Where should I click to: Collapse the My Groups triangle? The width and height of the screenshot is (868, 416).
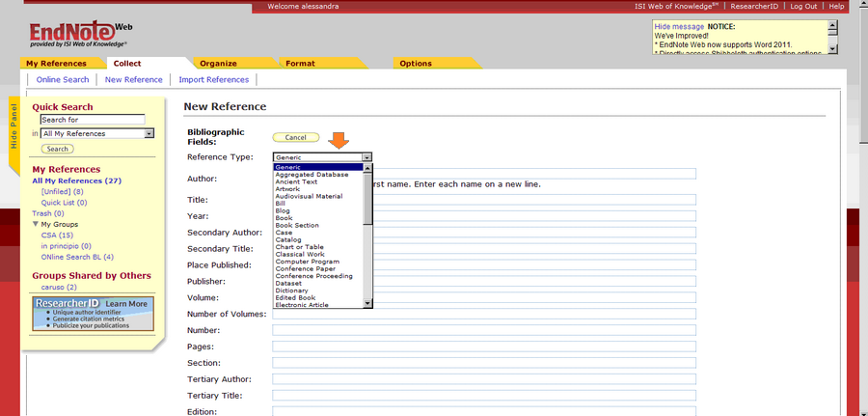tap(36, 224)
